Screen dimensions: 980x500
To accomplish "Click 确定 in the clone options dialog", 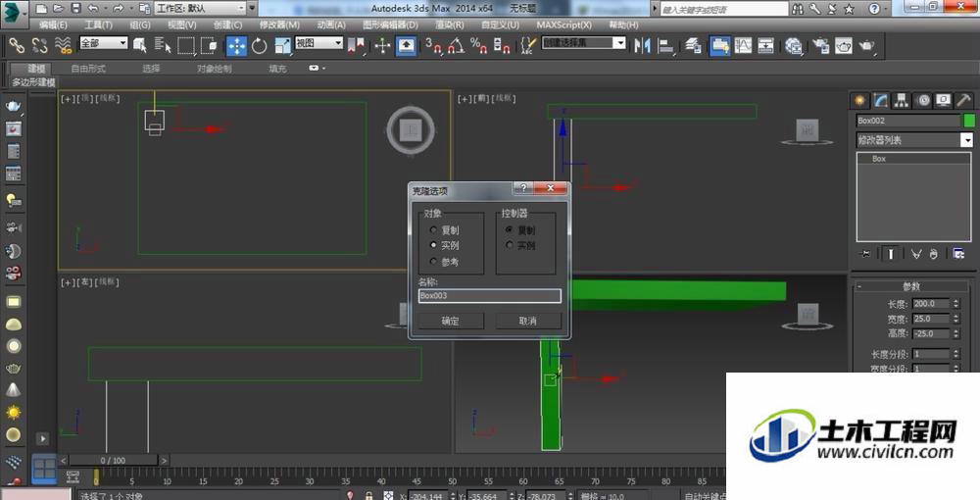I will pos(450,321).
